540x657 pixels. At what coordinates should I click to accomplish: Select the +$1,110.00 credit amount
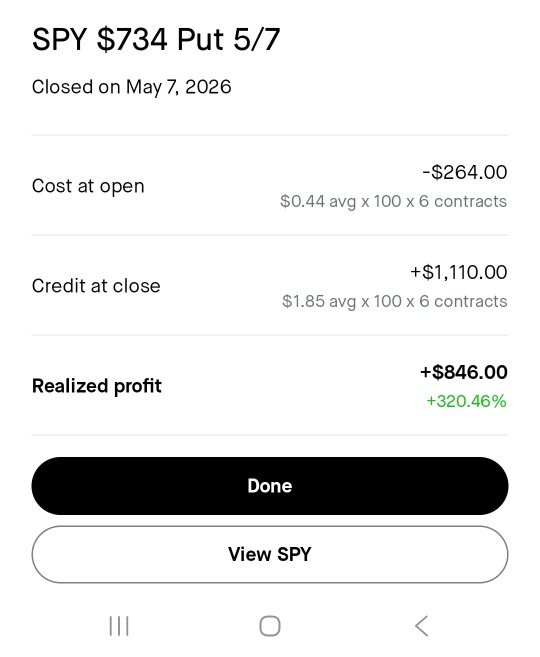(x=459, y=272)
